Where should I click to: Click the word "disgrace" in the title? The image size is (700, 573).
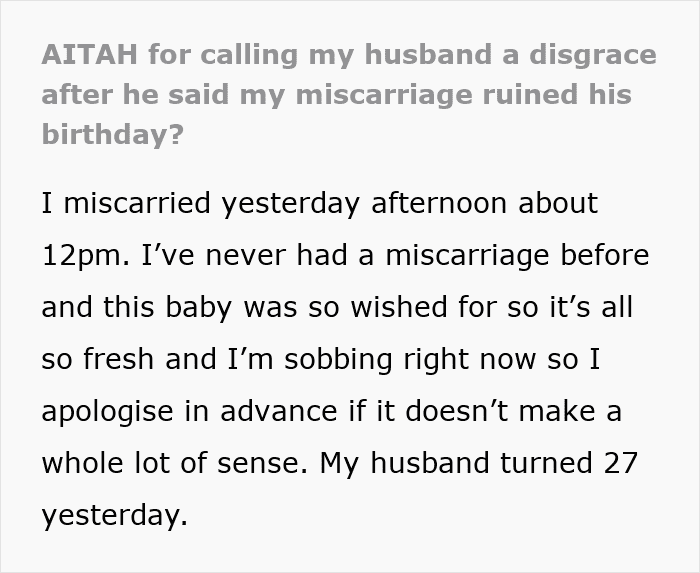pos(593,55)
